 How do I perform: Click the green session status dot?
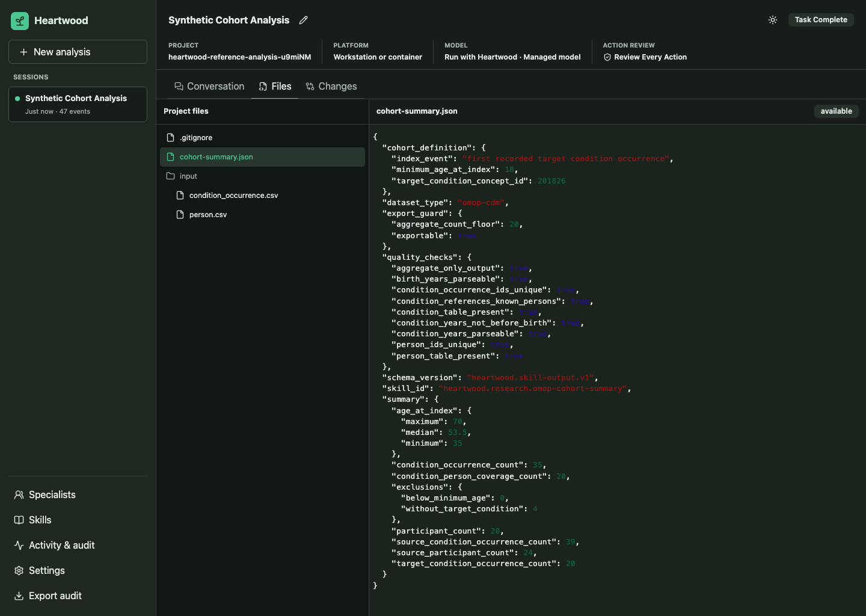tap(17, 99)
